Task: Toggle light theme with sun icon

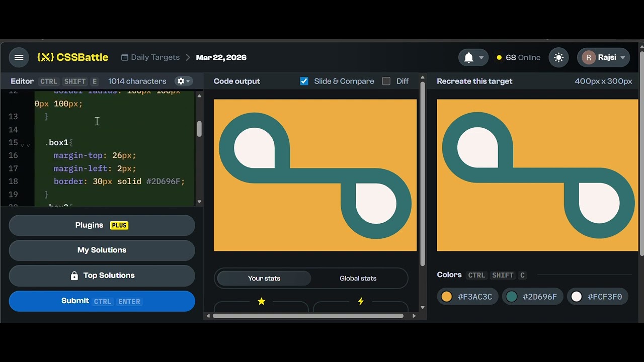Action: (558, 57)
